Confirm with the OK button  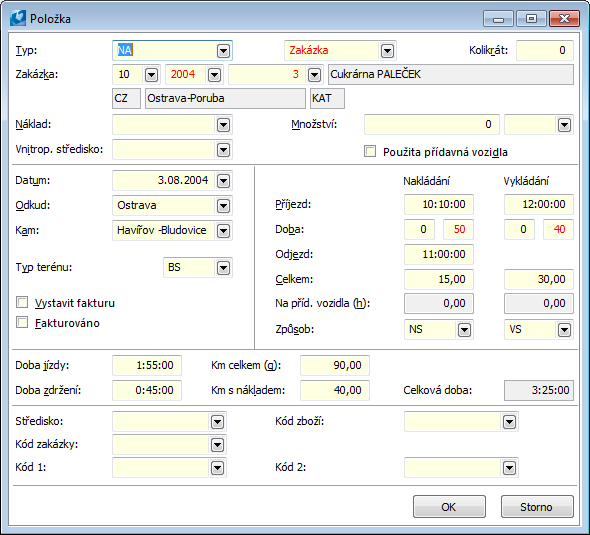[x=449, y=507]
